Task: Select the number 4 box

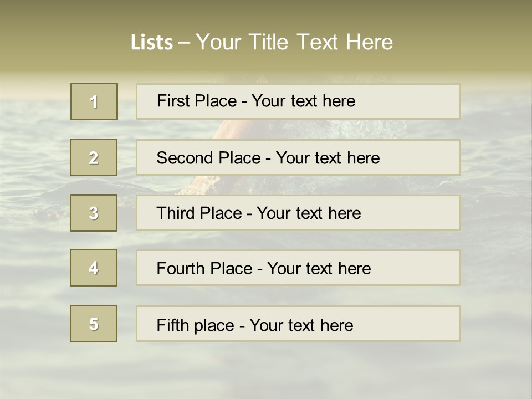Action: click(94, 268)
